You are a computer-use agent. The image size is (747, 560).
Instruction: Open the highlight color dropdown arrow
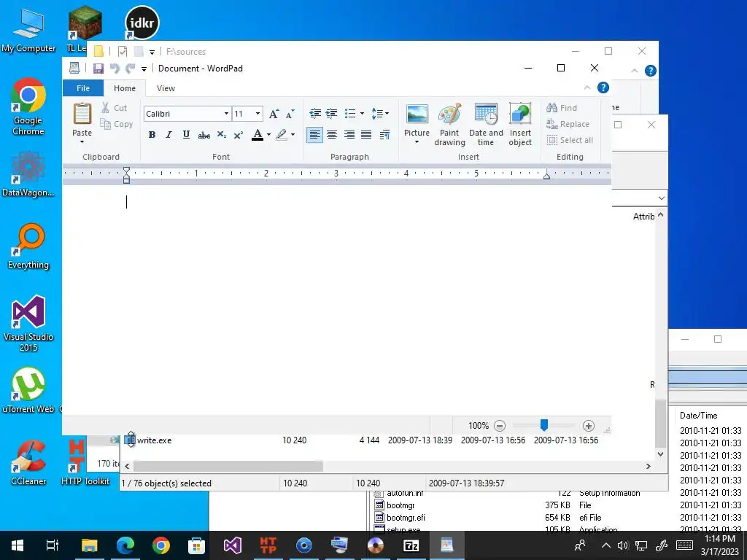(293, 135)
